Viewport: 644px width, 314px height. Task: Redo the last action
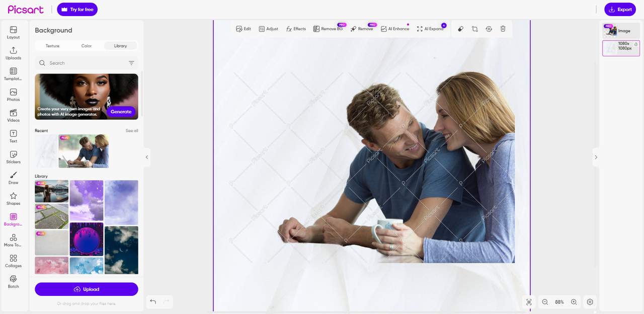point(167,302)
